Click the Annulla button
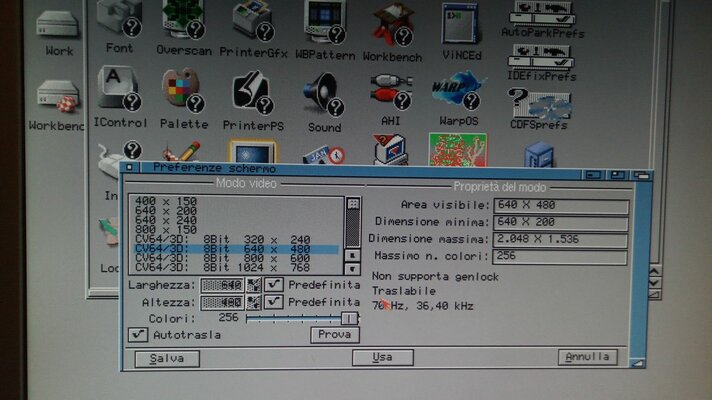This screenshot has height=400, width=712. point(587,357)
